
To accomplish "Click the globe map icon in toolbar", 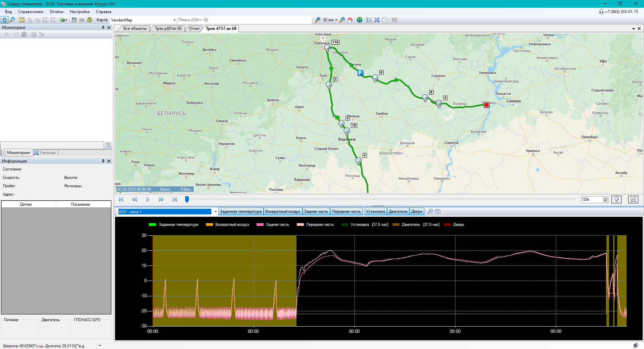I will pyautogui.click(x=360, y=20).
